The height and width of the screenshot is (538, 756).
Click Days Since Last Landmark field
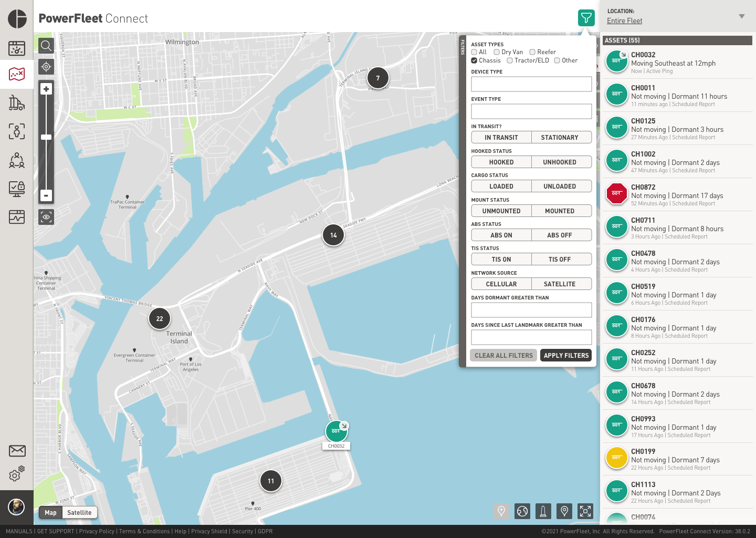tap(531, 337)
